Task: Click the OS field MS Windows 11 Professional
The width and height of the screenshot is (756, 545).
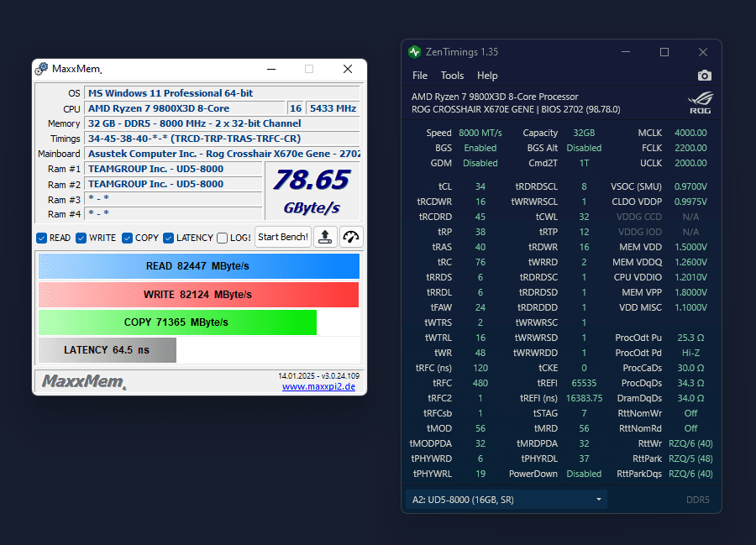Action: click(223, 93)
